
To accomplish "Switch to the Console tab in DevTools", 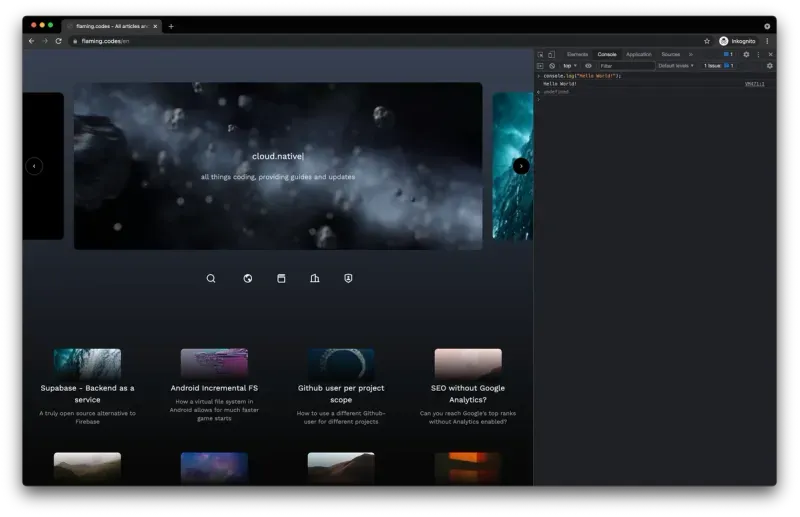I will (x=607, y=54).
